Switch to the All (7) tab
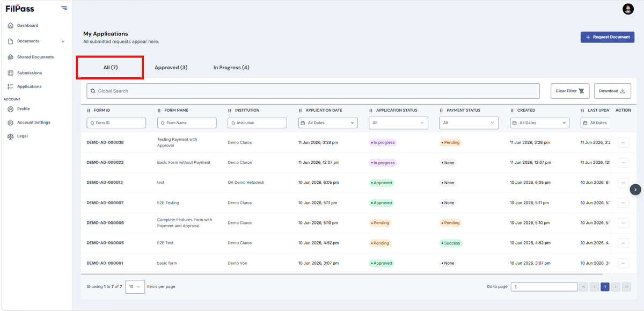644x311 pixels. tap(110, 67)
